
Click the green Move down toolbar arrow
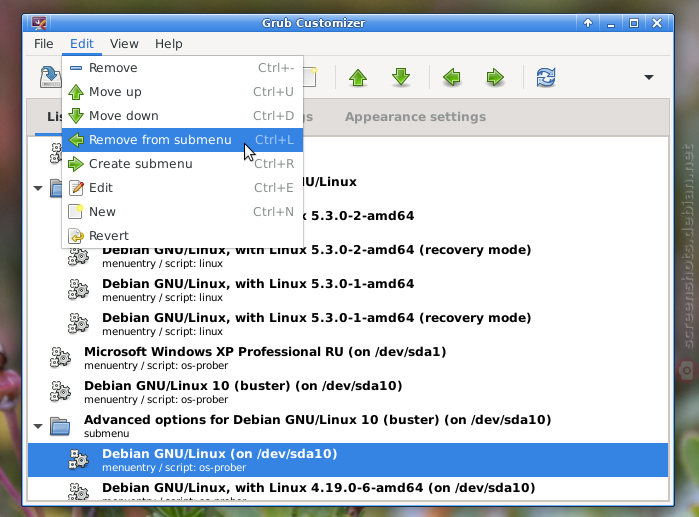click(x=401, y=77)
